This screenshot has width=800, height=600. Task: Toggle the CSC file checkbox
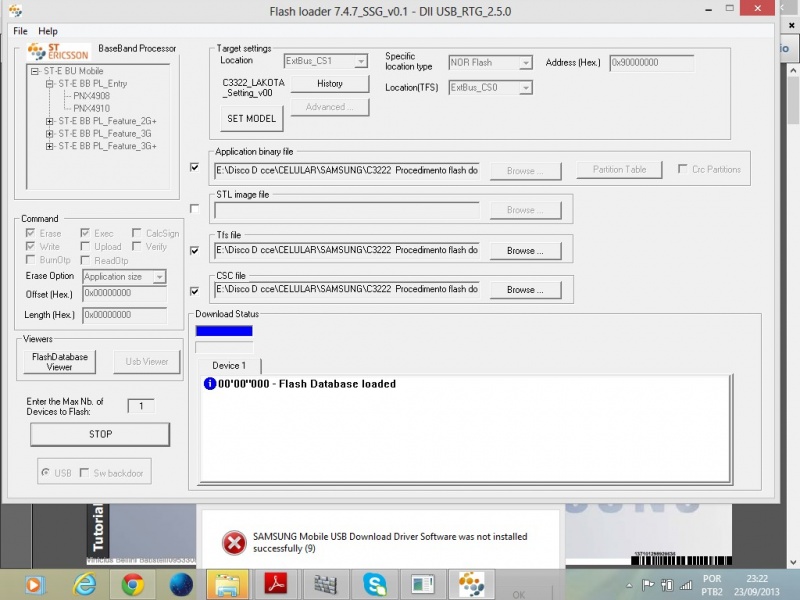click(194, 291)
